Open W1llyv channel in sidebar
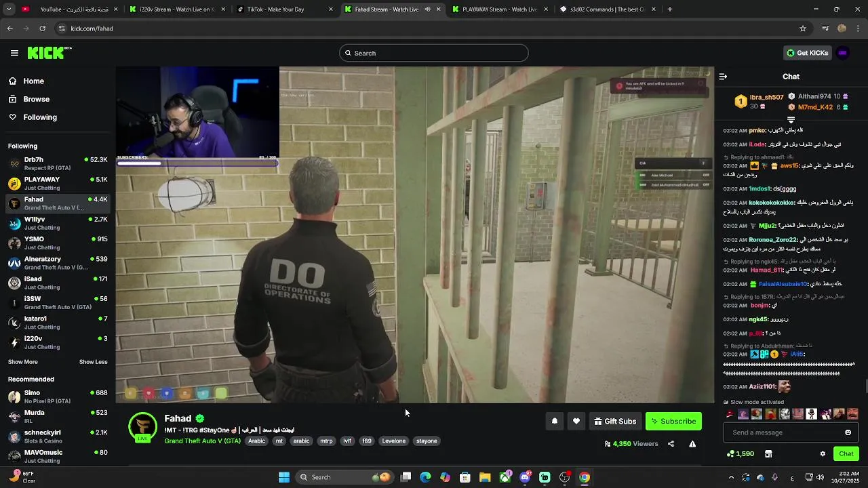Image resolution: width=868 pixels, height=488 pixels. point(58,223)
